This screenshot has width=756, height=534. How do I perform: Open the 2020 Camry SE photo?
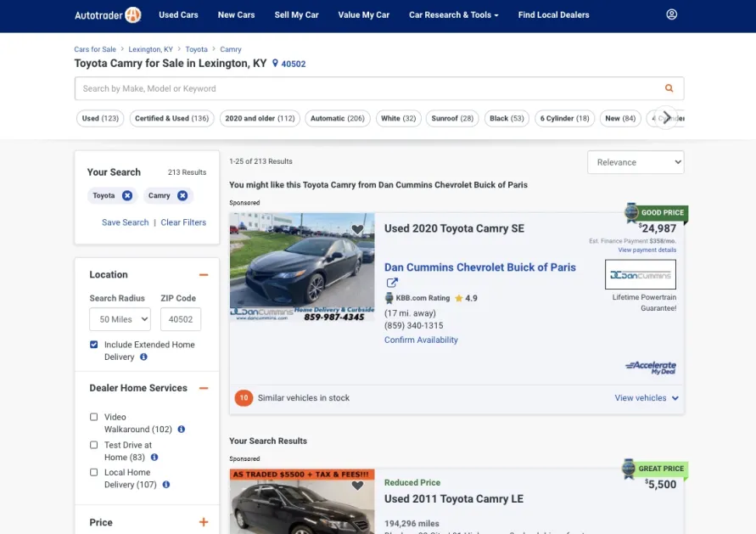(x=302, y=267)
